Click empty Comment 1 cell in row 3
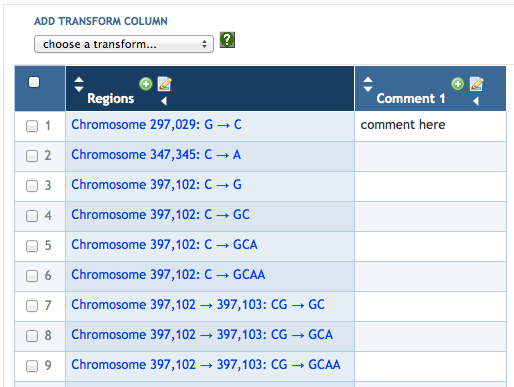514x387 pixels. pos(430,186)
